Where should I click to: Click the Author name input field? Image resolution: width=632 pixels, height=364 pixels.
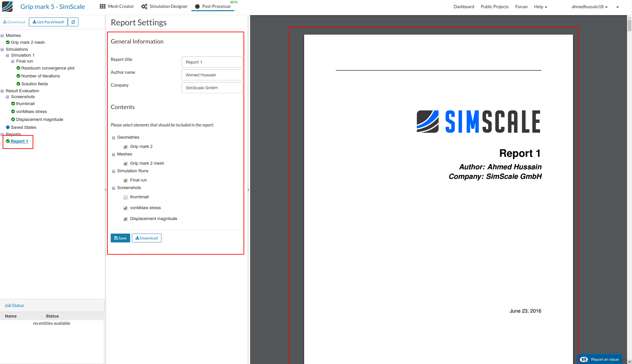coord(212,75)
